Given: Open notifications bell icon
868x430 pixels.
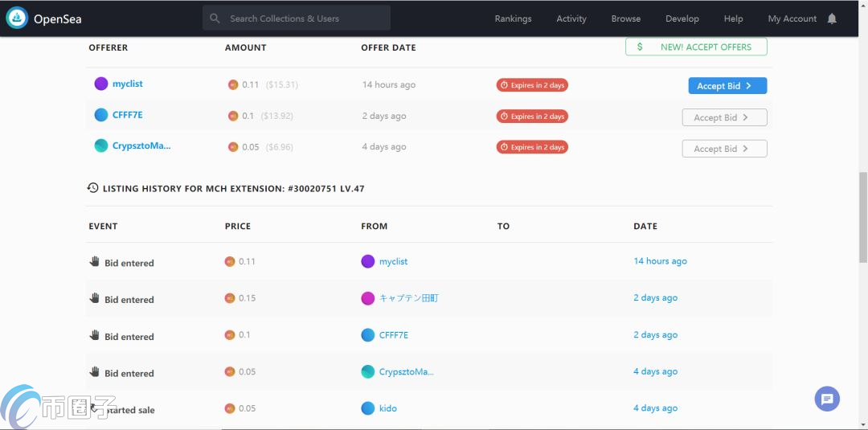Looking at the screenshot, I should pos(832,18).
